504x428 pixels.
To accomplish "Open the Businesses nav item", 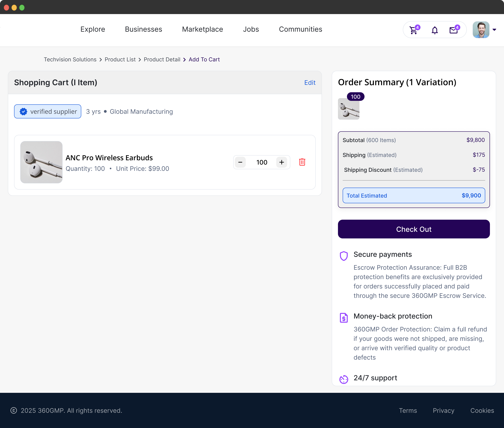I will click(143, 29).
